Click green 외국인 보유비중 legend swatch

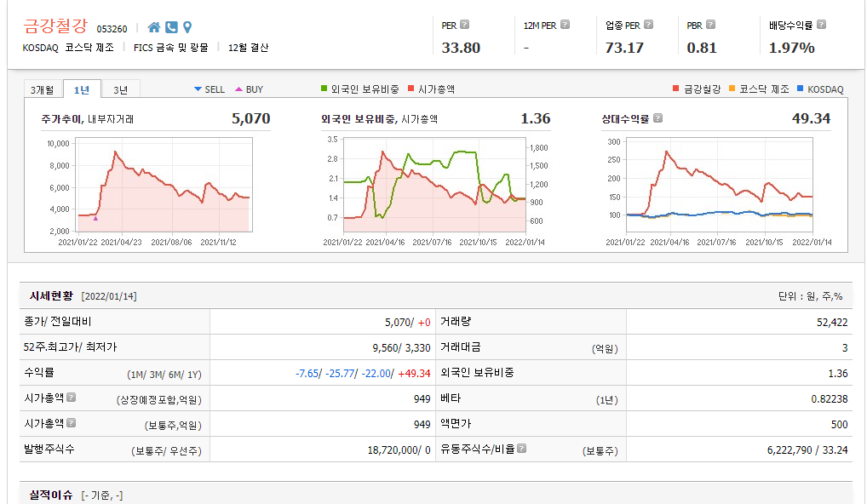click(x=324, y=89)
